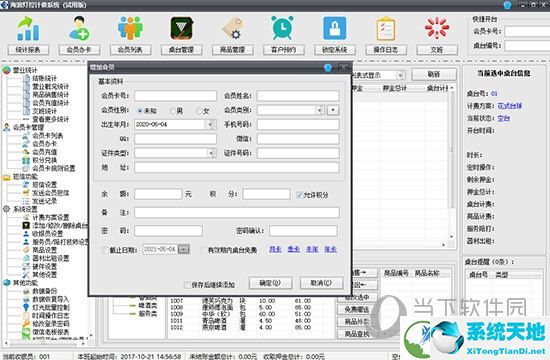
Task: Click the 快捷开台 桌台编号 field
Action: [527, 46]
